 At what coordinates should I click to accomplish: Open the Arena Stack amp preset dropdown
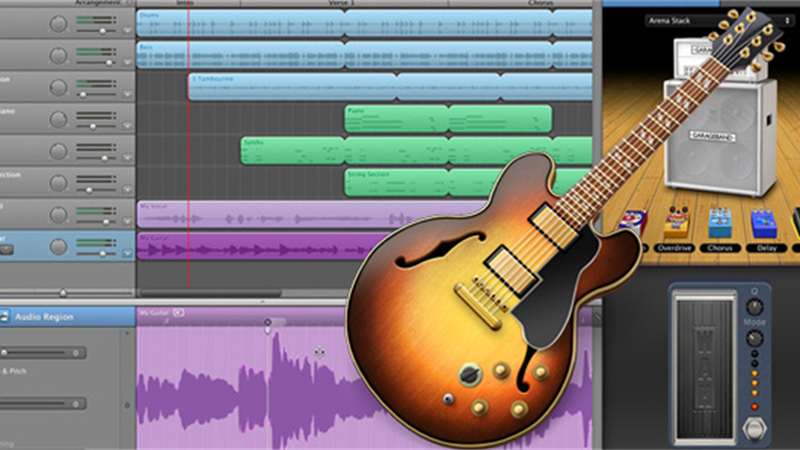pyautogui.click(x=718, y=20)
